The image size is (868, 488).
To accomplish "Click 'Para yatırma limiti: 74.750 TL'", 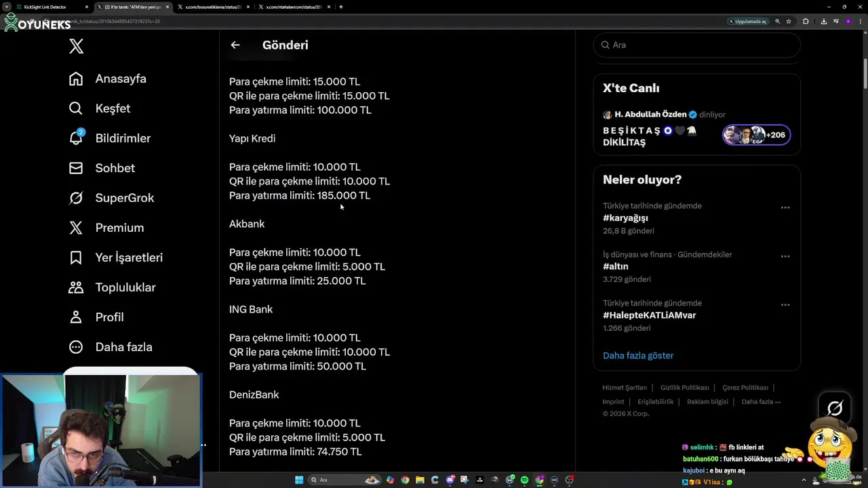I will [x=296, y=451].
